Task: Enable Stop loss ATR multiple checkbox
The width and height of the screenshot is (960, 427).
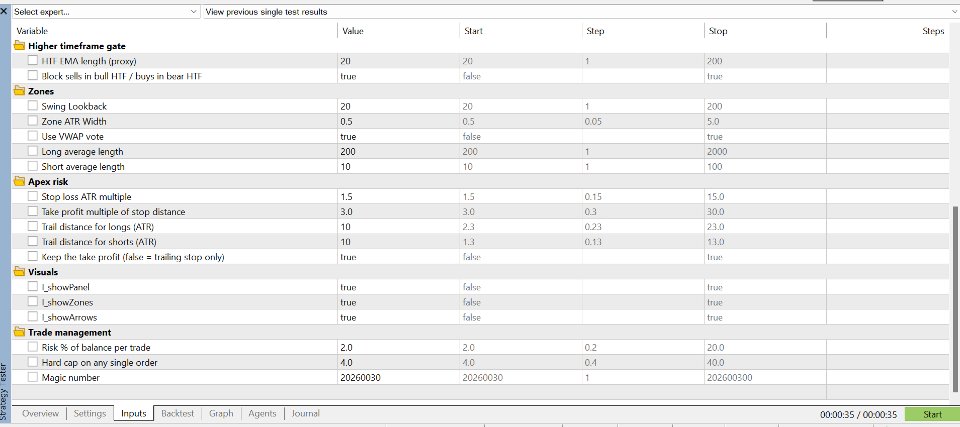Action: [x=32, y=197]
